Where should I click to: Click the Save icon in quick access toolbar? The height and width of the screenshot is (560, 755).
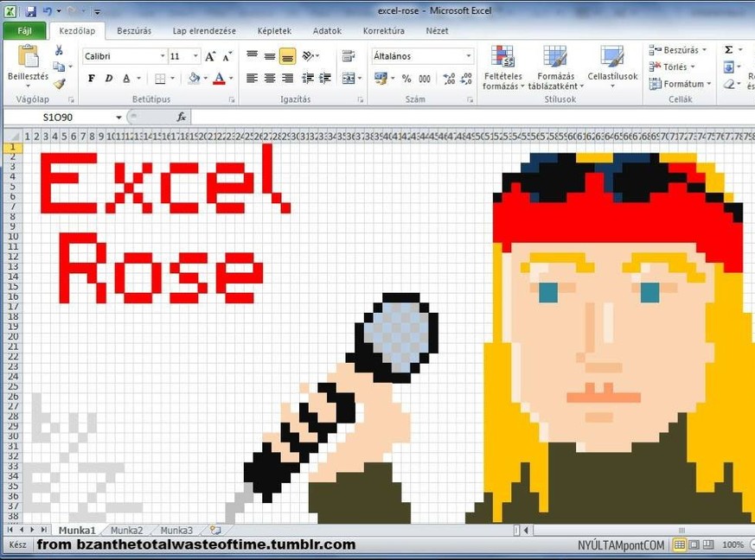(31, 11)
